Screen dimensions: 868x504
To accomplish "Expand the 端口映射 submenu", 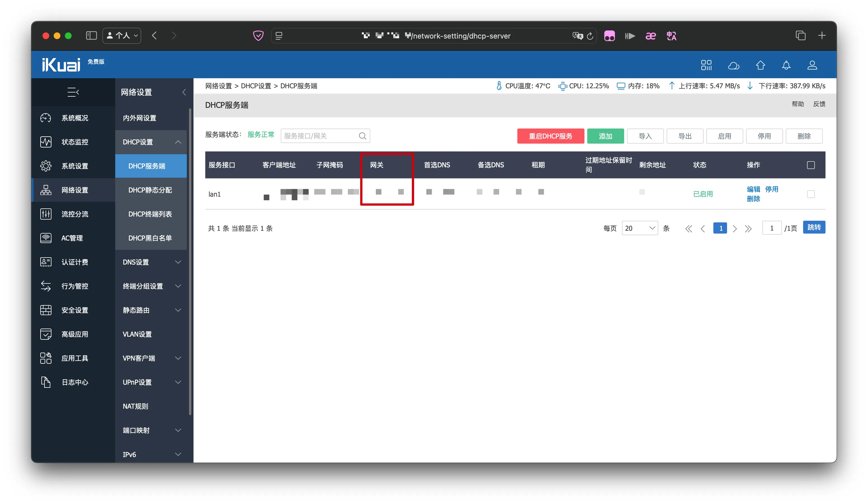I will pyautogui.click(x=178, y=430).
